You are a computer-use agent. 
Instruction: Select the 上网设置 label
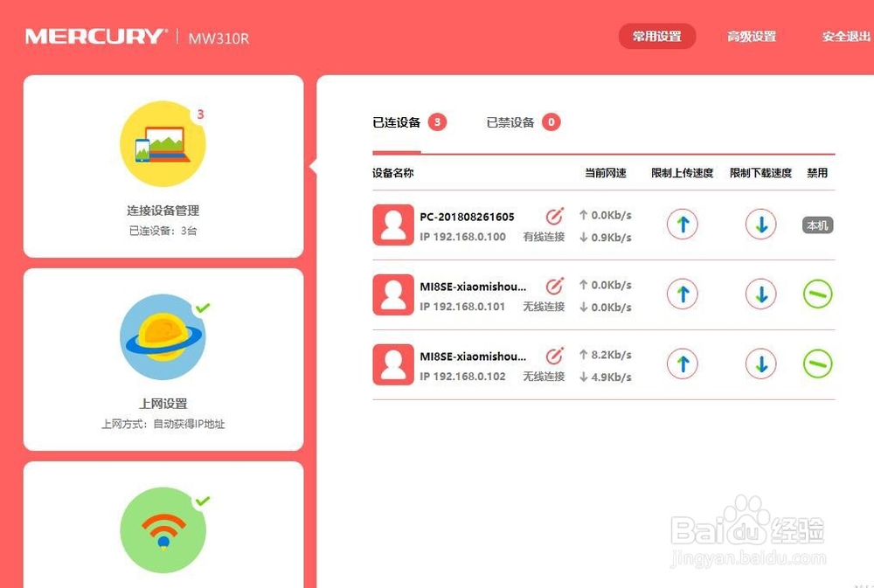pos(163,404)
